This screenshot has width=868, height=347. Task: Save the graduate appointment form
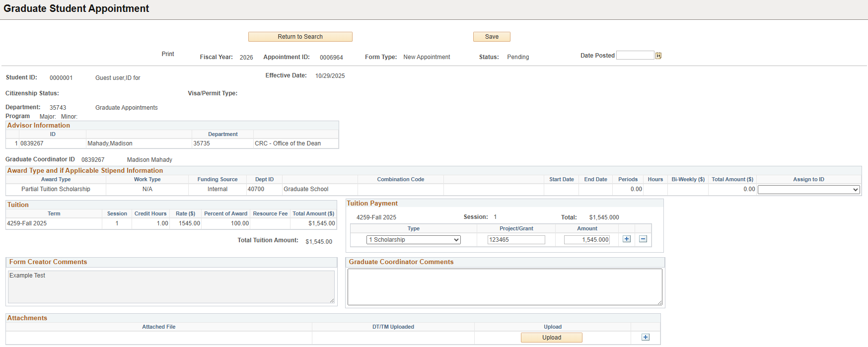pos(492,37)
